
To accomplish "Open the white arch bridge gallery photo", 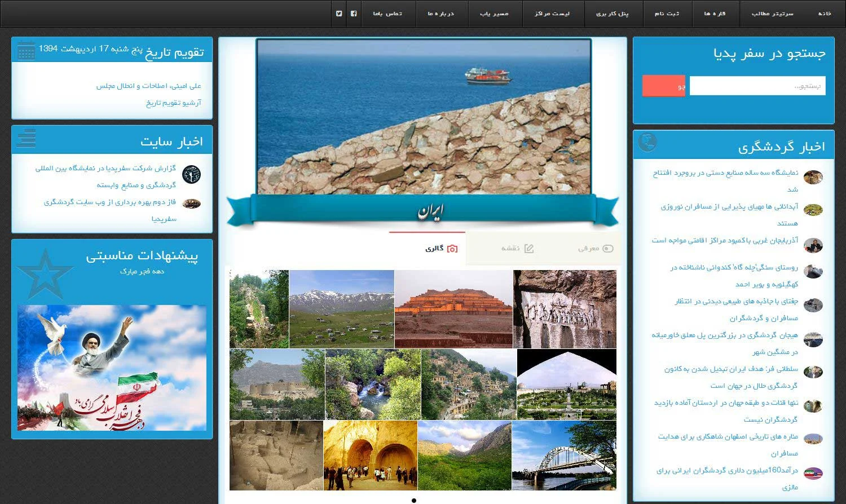I will [x=564, y=456].
